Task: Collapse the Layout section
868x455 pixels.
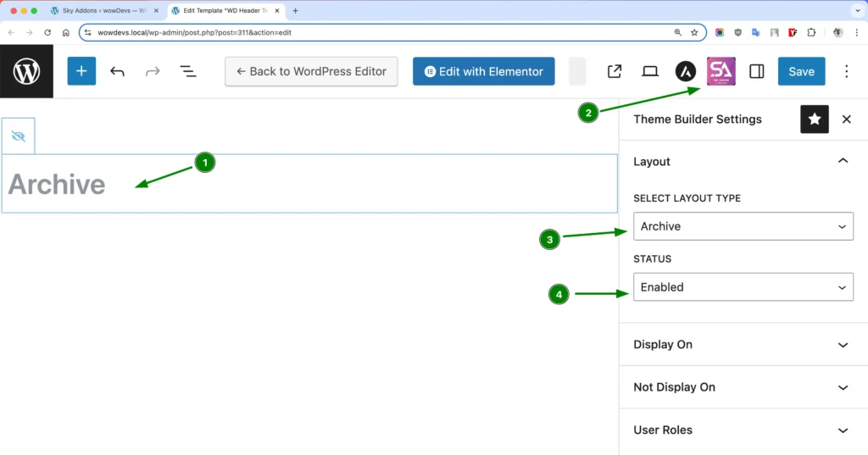Action: (743, 162)
